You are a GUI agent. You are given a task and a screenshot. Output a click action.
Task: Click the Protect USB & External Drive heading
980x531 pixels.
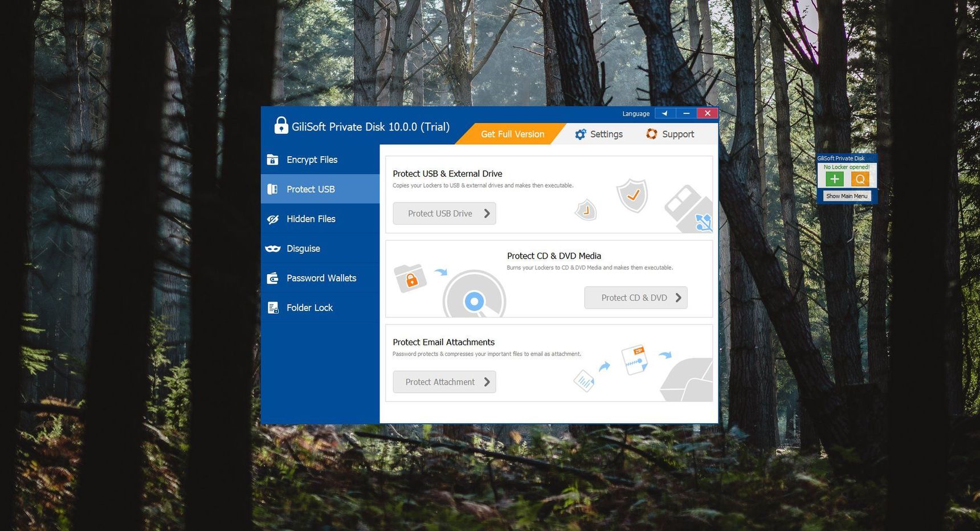[447, 174]
